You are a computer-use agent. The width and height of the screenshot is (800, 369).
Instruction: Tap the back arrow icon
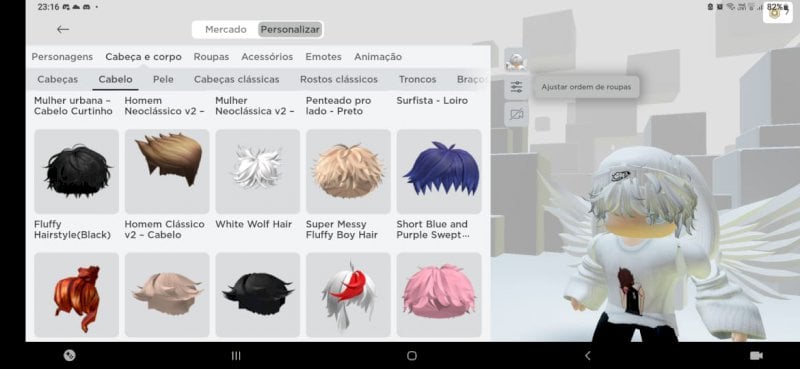[x=63, y=30]
